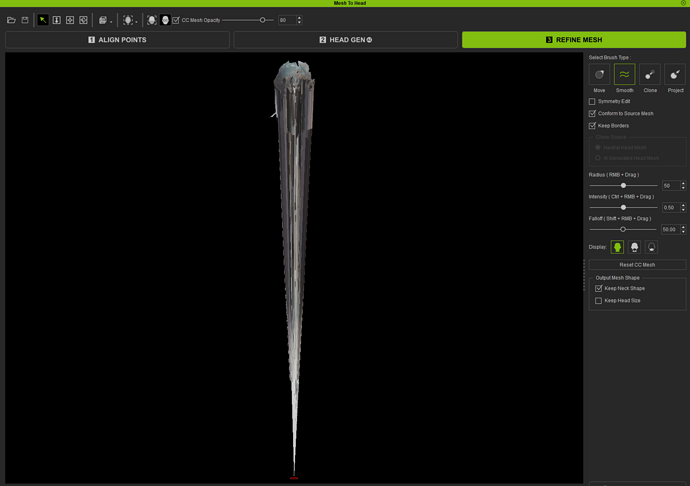Toggle Conform to Source Mesh checkbox
This screenshot has height=486, width=690.
592,114
